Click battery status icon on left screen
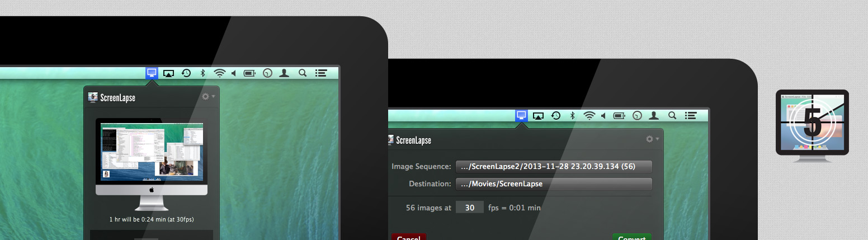Screen dimensions: 868x240 [249, 73]
